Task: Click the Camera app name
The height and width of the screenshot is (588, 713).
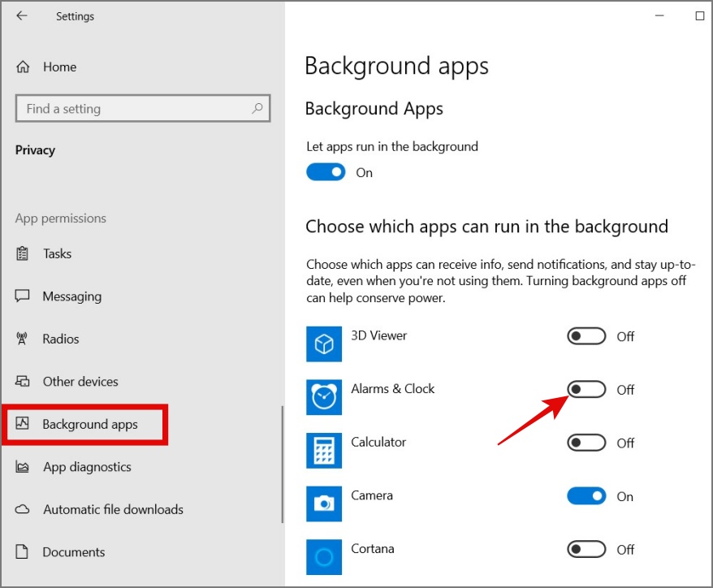Action: pos(372,495)
